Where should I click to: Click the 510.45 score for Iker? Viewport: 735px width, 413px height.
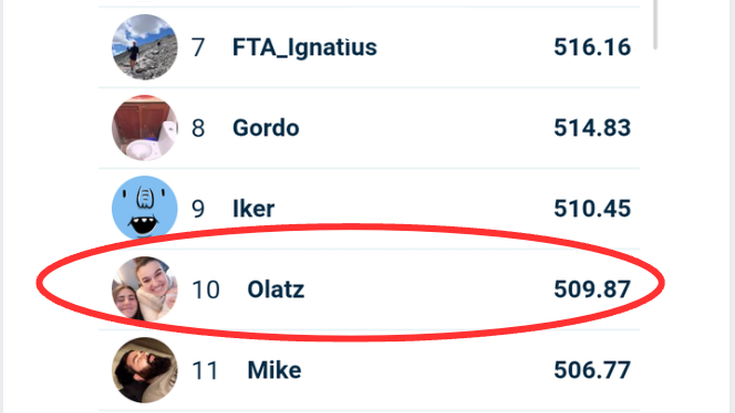click(x=592, y=209)
